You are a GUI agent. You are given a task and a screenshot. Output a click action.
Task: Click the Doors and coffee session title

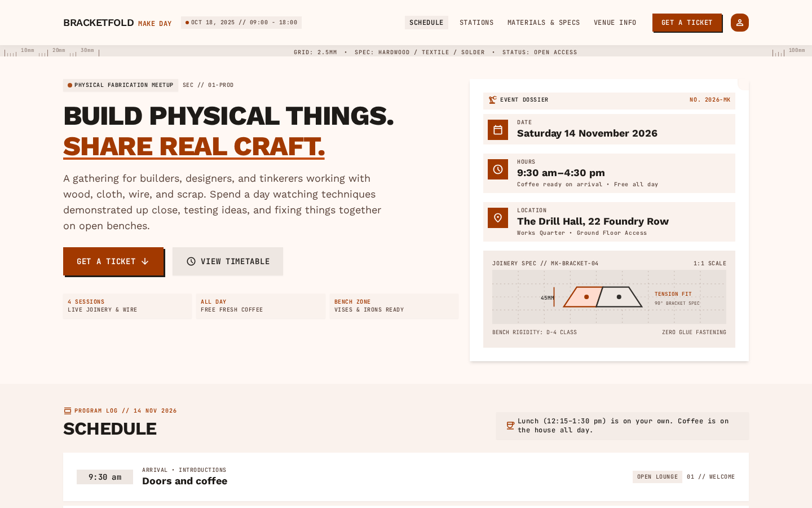click(185, 481)
